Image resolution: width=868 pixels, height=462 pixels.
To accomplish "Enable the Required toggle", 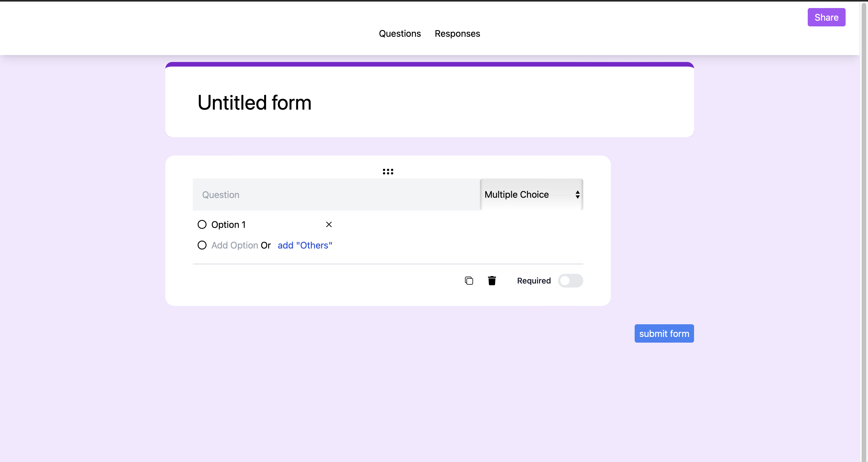I will point(570,280).
